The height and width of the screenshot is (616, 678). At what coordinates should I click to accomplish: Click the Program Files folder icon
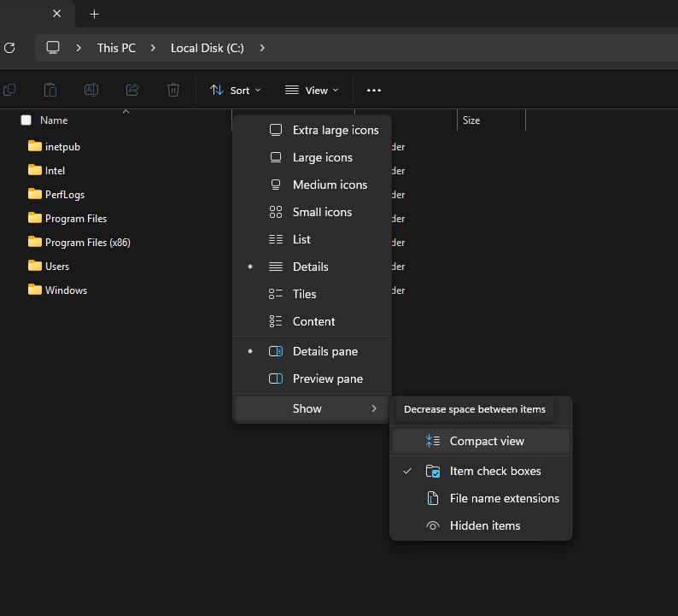(35, 218)
